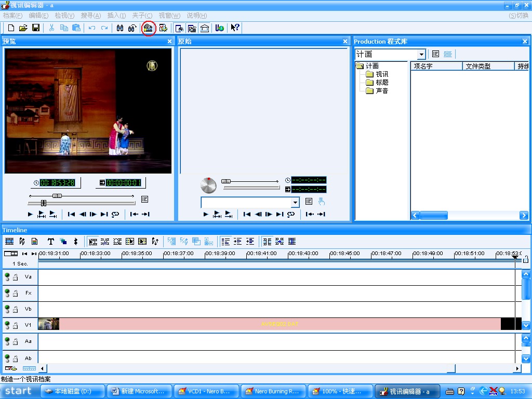Open a file using the folder icon
The height and width of the screenshot is (399, 532).
click(23, 28)
